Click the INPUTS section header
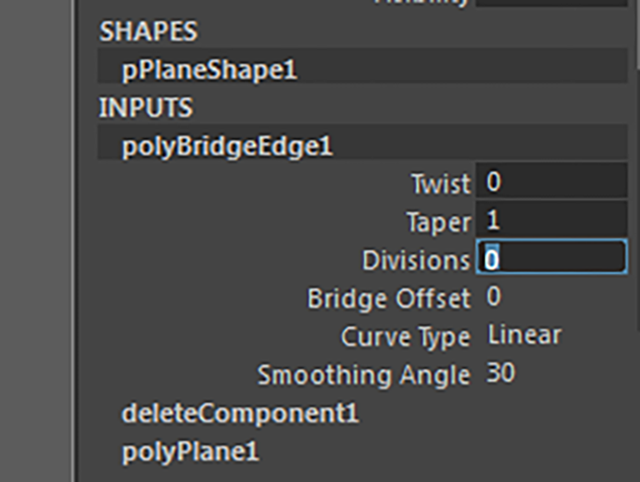The height and width of the screenshot is (482, 640). coord(145,107)
